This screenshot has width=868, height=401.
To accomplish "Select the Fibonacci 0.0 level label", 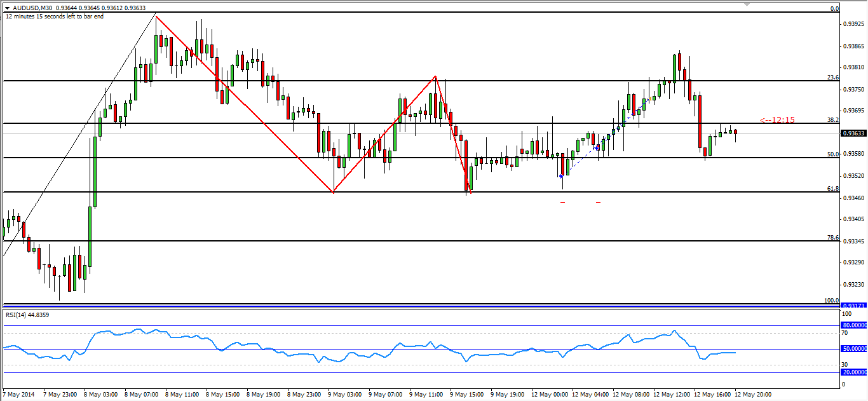I will [x=836, y=9].
